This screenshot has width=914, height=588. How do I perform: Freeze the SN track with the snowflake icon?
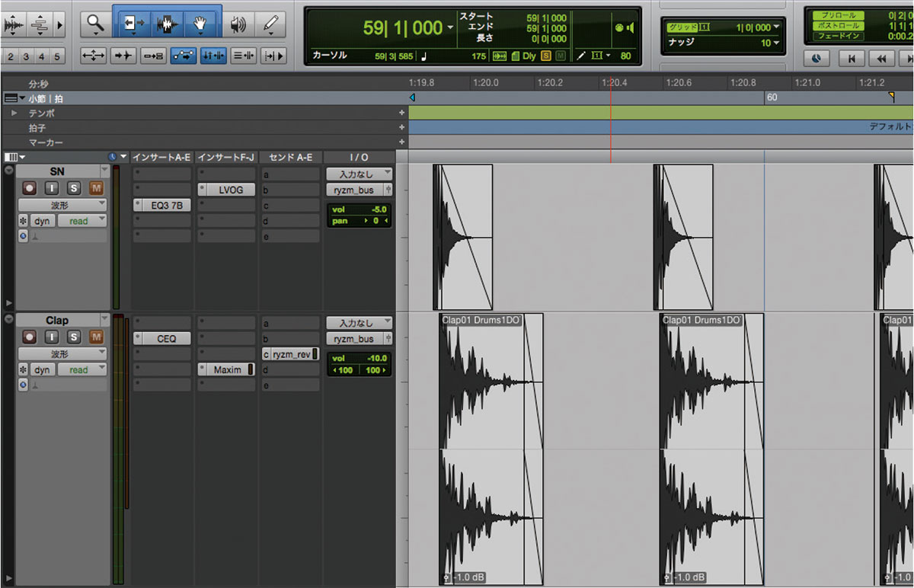pyautogui.click(x=23, y=221)
